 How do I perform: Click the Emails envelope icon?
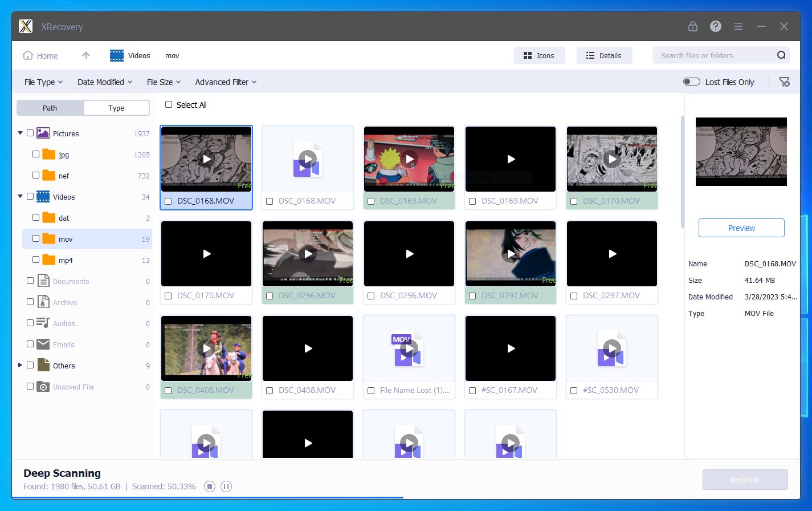click(x=43, y=344)
